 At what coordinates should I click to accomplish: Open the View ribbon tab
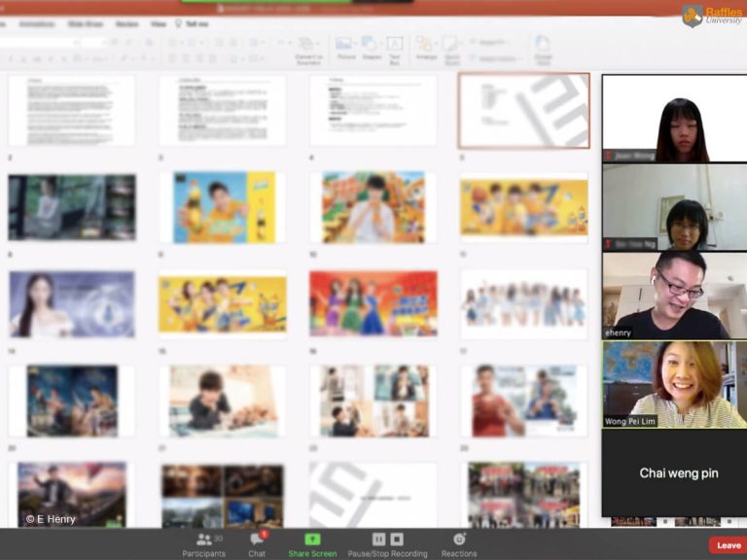coord(158,23)
